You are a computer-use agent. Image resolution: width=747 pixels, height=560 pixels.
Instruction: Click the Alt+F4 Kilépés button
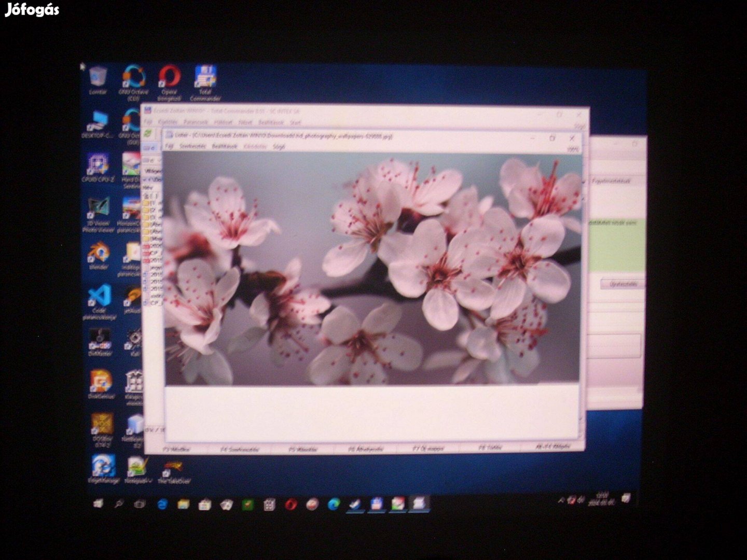point(553,446)
